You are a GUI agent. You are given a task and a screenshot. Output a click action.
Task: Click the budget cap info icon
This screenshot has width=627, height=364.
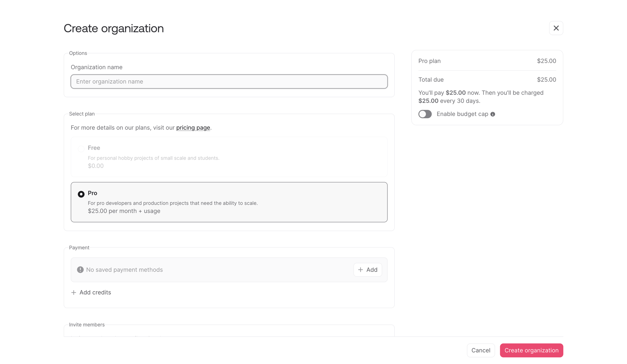coord(492,114)
